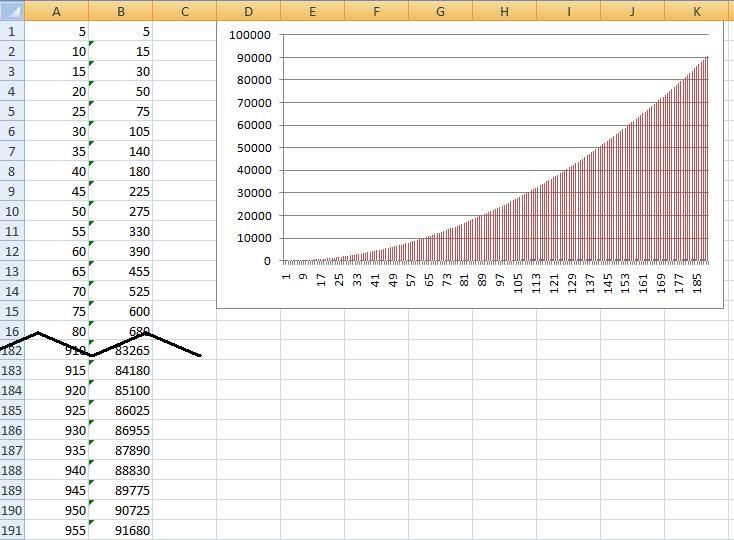Select cell A10 in column A showing 50
This screenshot has height=540, width=734.
56,211
